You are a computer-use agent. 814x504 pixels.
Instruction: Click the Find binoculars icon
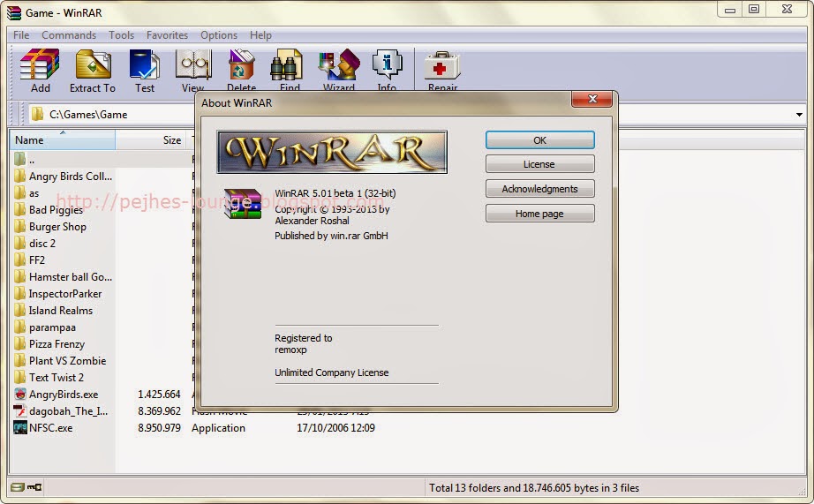[x=287, y=65]
